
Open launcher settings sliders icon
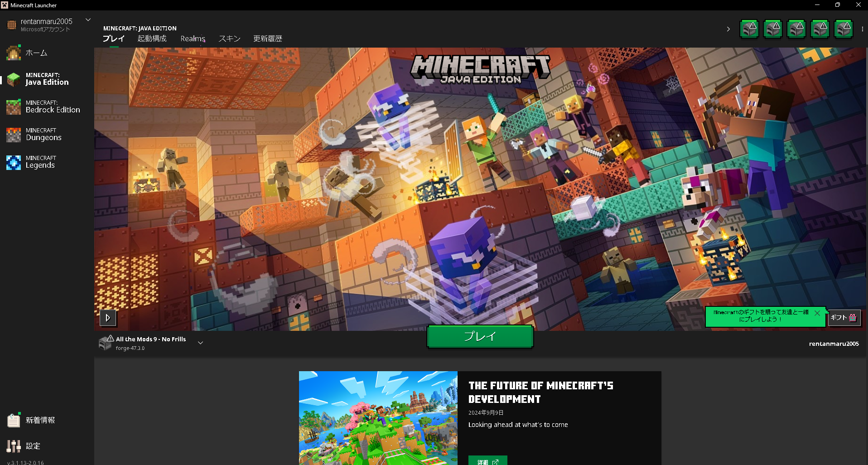click(14, 446)
